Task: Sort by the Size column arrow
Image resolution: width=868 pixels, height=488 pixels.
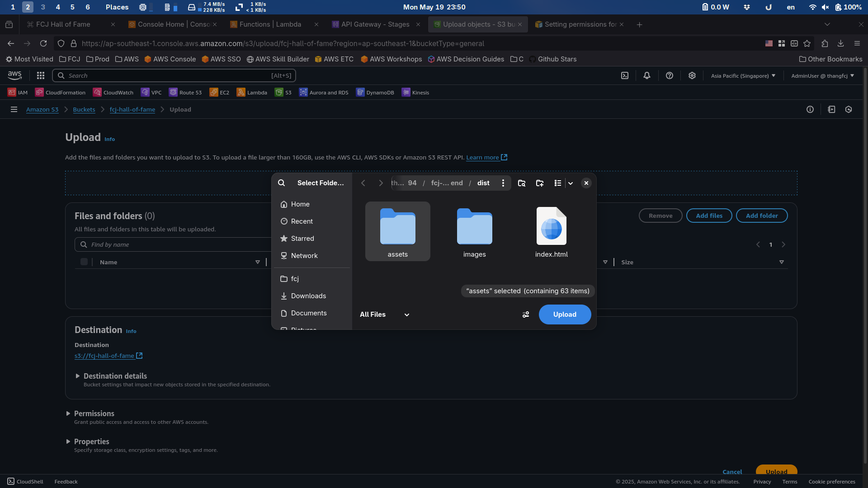Action: 782,262
